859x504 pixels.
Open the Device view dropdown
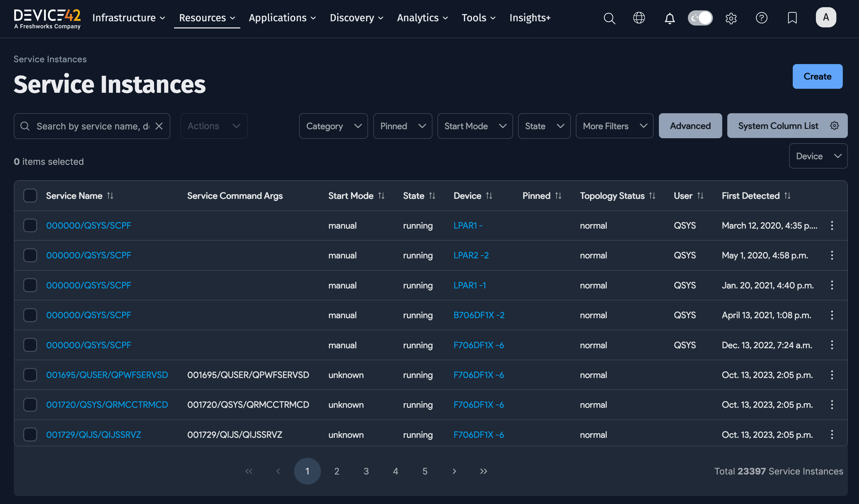pyautogui.click(x=818, y=156)
